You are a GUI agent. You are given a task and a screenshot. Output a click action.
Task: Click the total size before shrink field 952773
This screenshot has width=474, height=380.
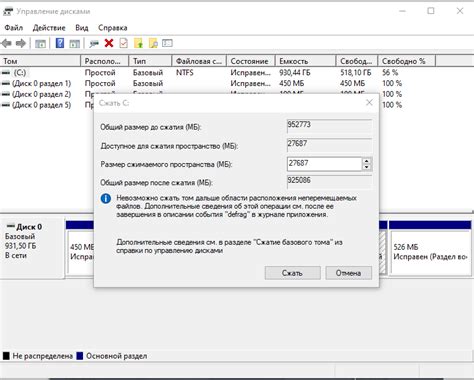(x=329, y=125)
